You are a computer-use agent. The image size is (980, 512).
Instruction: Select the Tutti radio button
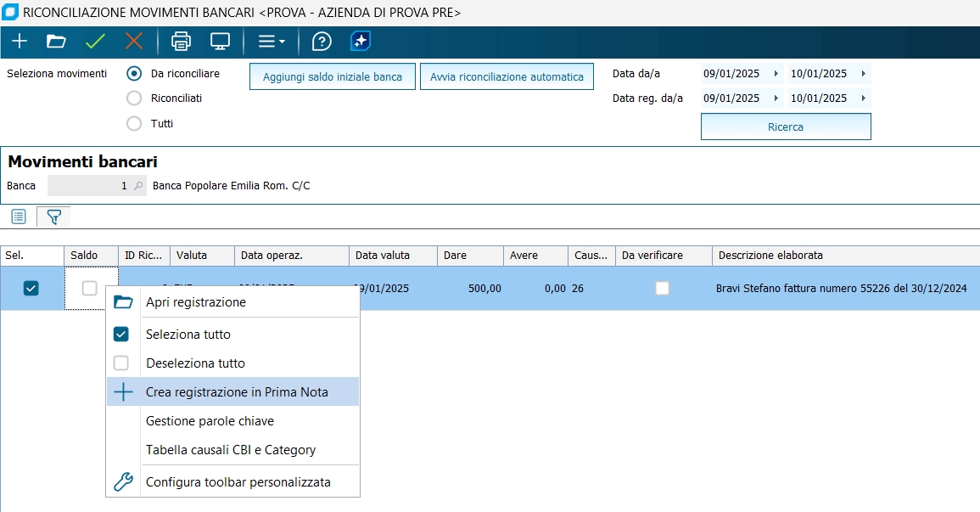(134, 124)
